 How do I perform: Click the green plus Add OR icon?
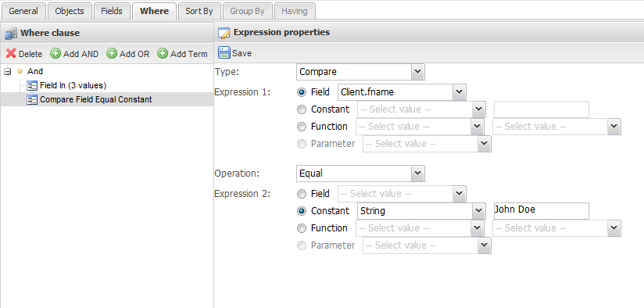click(x=112, y=53)
